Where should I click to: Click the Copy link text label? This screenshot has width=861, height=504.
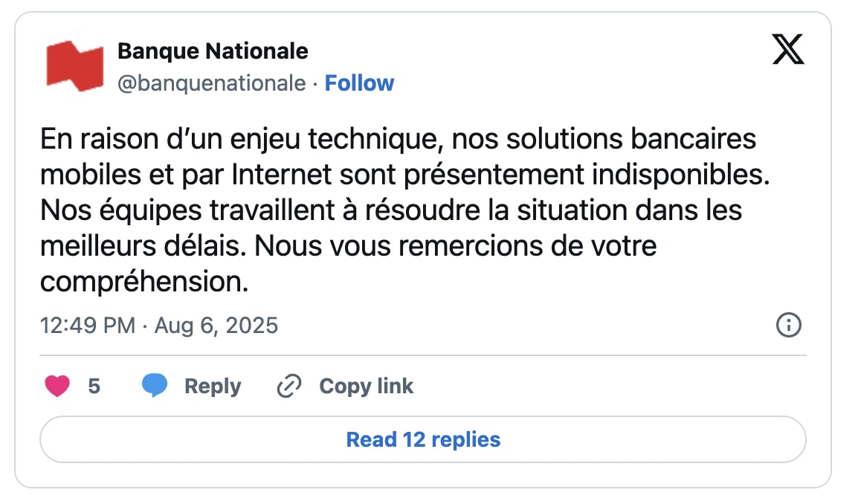coord(366,385)
